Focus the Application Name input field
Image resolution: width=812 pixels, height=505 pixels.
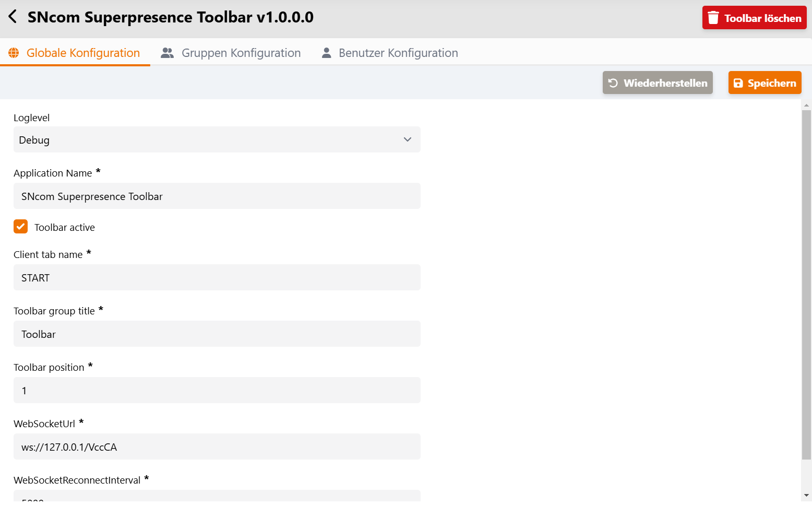pyautogui.click(x=217, y=196)
